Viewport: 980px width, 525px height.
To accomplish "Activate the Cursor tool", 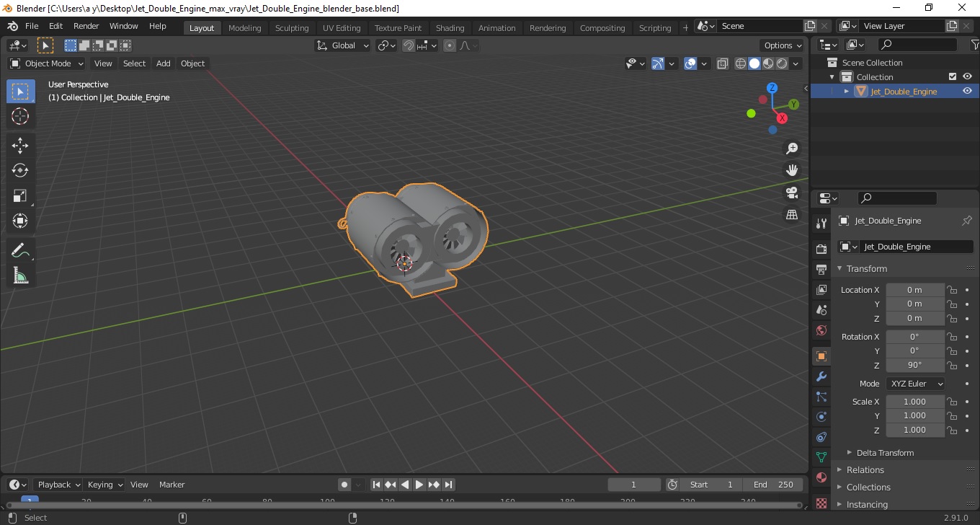I will [20, 116].
